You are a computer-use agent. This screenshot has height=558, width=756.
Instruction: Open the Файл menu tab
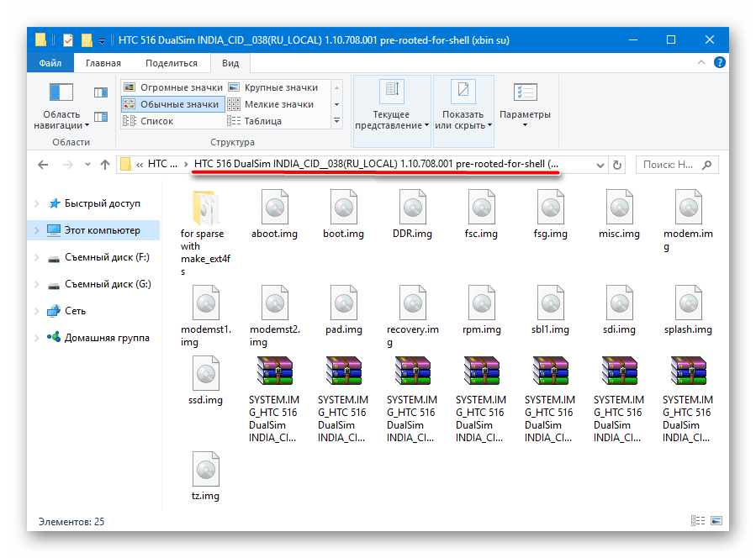click(x=50, y=63)
